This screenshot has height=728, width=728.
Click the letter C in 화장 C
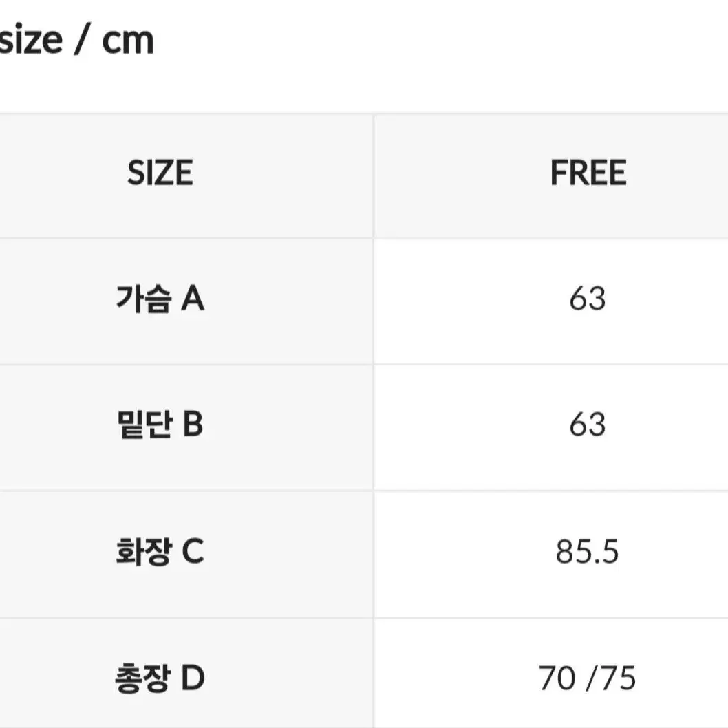(x=193, y=551)
